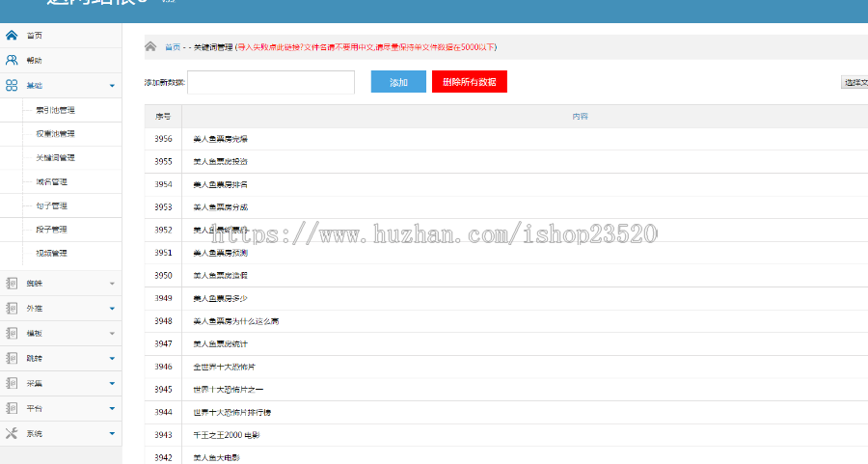Viewport: 868px width, 464px height.
Task: Click the red 删除所有数据 button
Action: point(470,82)
